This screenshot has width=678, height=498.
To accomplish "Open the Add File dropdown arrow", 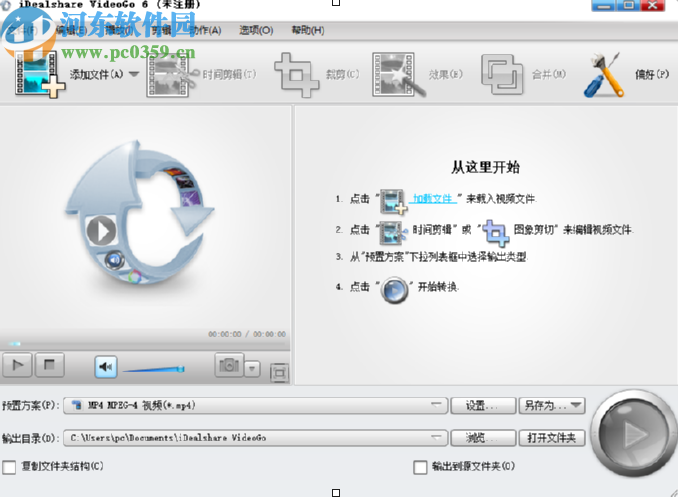I will coord(134,74).
